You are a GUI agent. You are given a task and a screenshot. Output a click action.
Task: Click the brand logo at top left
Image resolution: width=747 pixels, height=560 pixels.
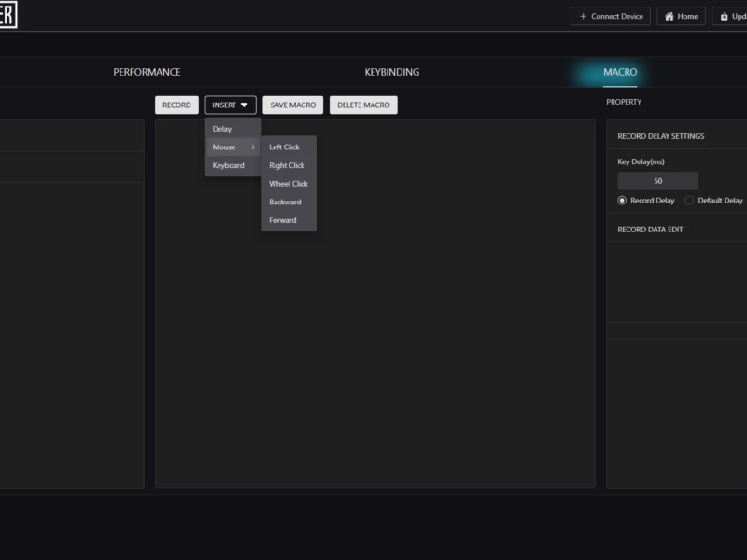coord(8,15)
